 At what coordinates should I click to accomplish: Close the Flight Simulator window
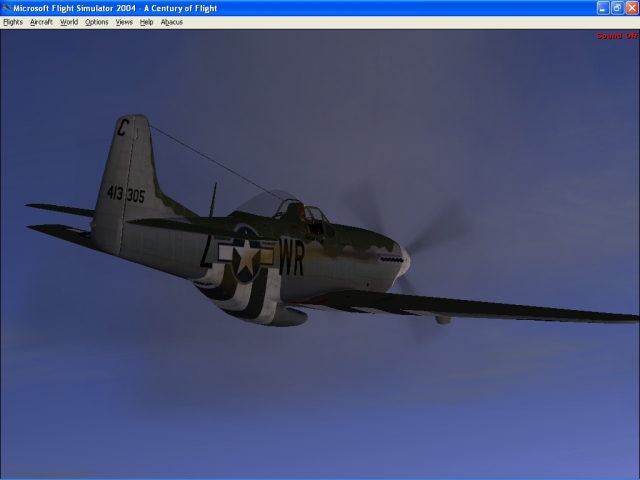pyautogui.click(x=631, y=8)
